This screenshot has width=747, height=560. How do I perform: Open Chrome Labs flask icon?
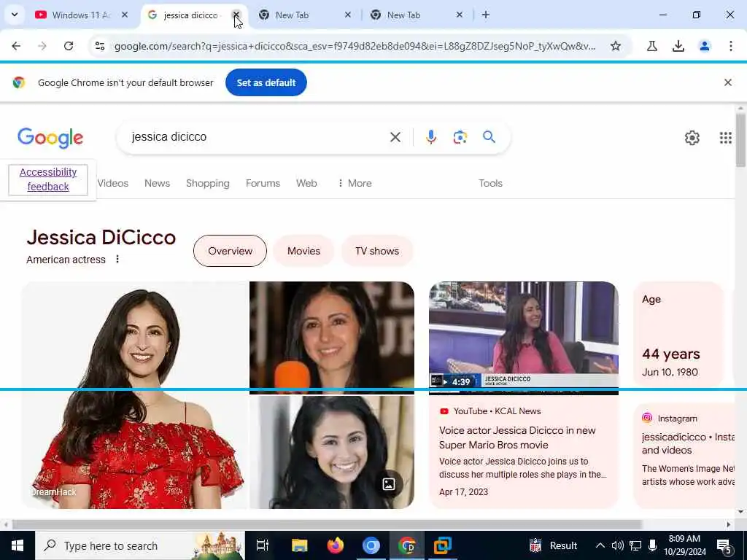pos(651,46)
